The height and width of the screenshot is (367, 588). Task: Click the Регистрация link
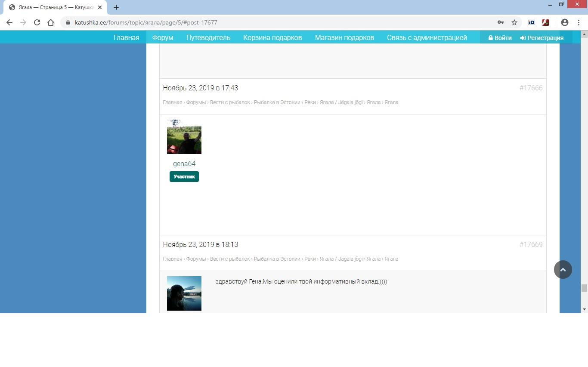tap(542, 38)
